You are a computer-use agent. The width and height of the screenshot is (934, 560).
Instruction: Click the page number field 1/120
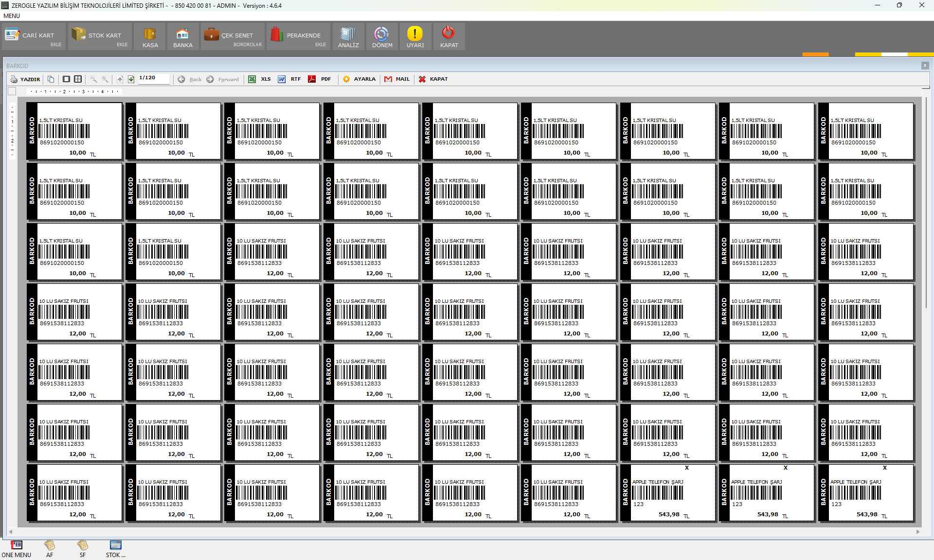tap(154, 78)
